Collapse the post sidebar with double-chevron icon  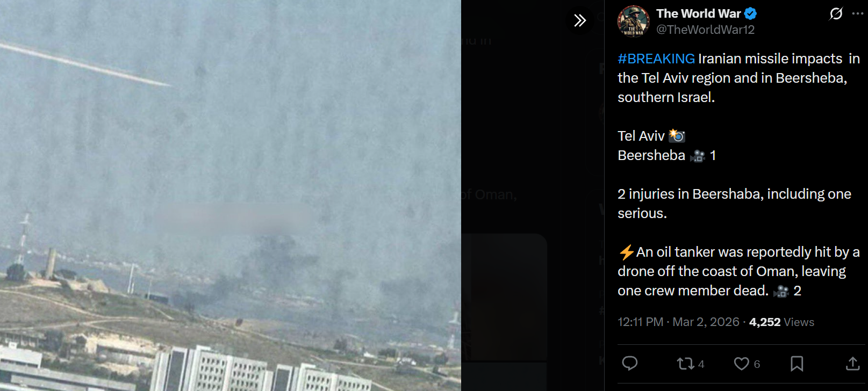pyautogui.click(x=579, y=20)
